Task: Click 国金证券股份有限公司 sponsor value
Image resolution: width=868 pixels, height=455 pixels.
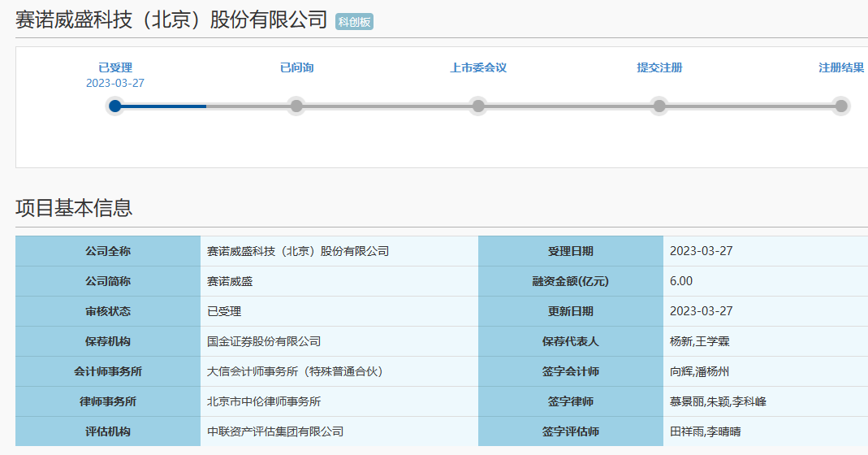Action: 264,341
